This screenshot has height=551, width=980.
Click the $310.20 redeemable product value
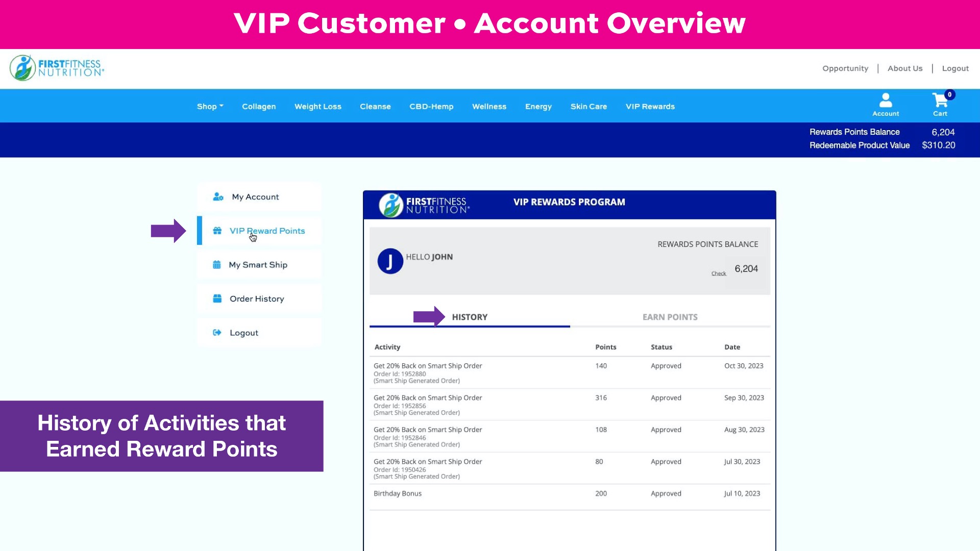pos(938,145)
